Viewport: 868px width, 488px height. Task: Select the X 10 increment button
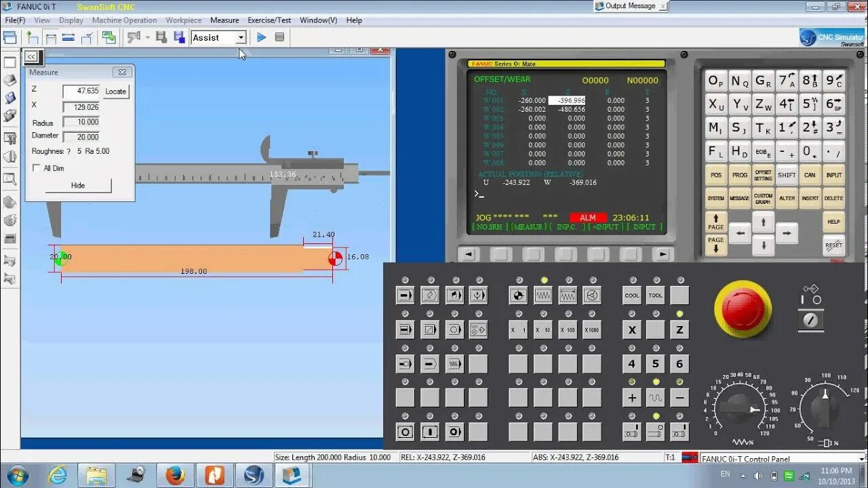coord(543,330)
